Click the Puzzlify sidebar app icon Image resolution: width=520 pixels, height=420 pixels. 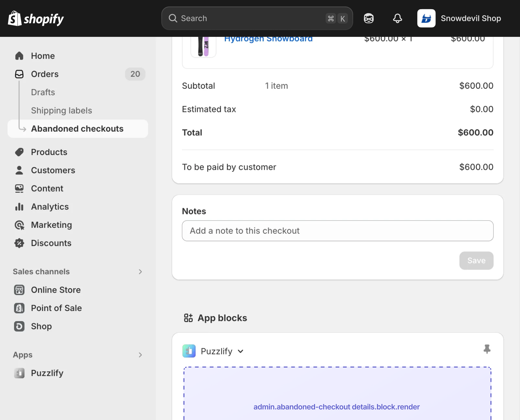coord(19,373)
